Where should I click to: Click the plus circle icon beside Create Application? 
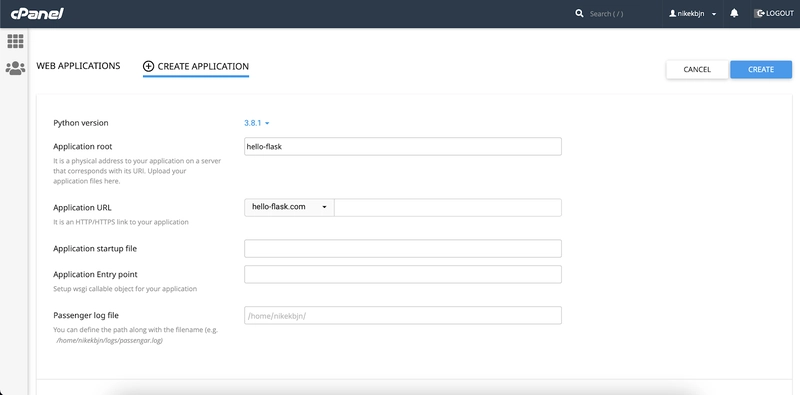click(148, 66)
